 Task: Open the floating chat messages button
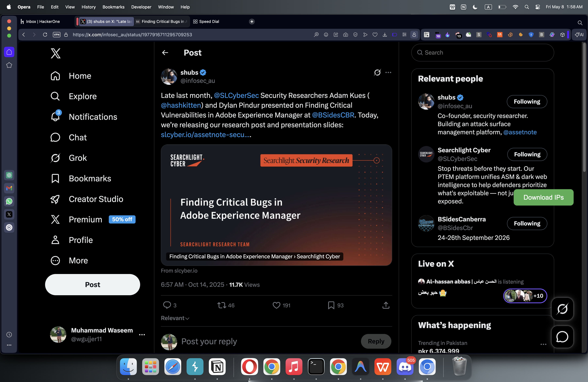coord(562,337)
